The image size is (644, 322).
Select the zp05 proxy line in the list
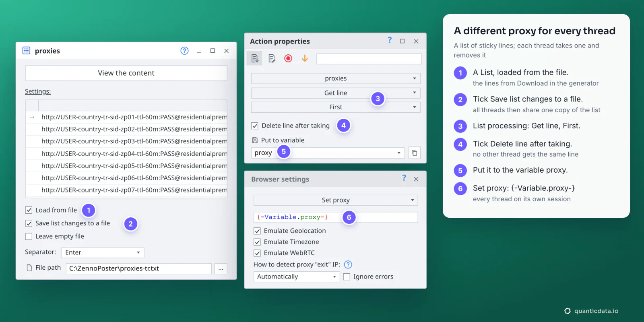tap(126, 166)
